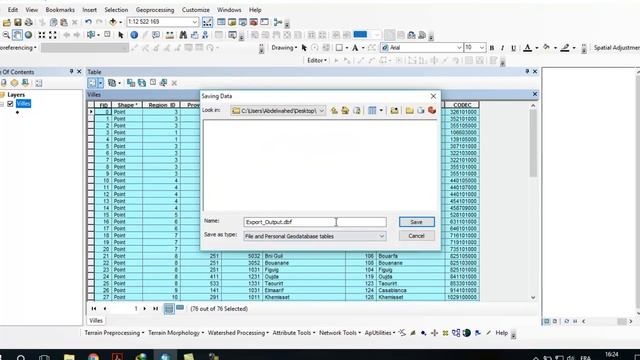Open the Find binoculars tool
The width and height of the screenshot is (640, 360).
pos(183,35)
